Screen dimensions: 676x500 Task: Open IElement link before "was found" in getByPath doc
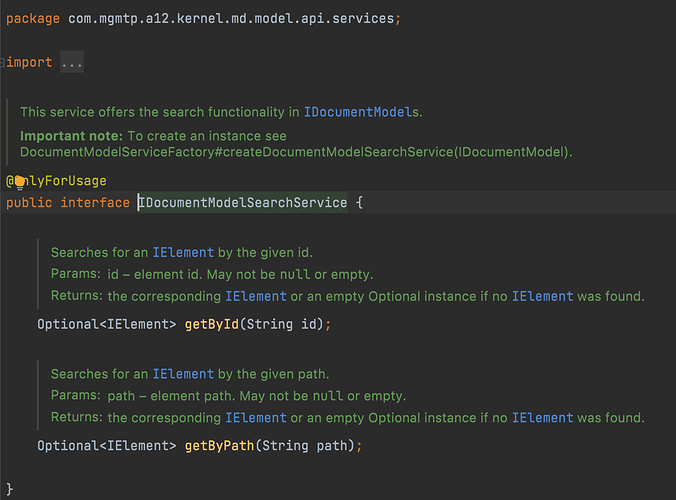click(543, 418)
